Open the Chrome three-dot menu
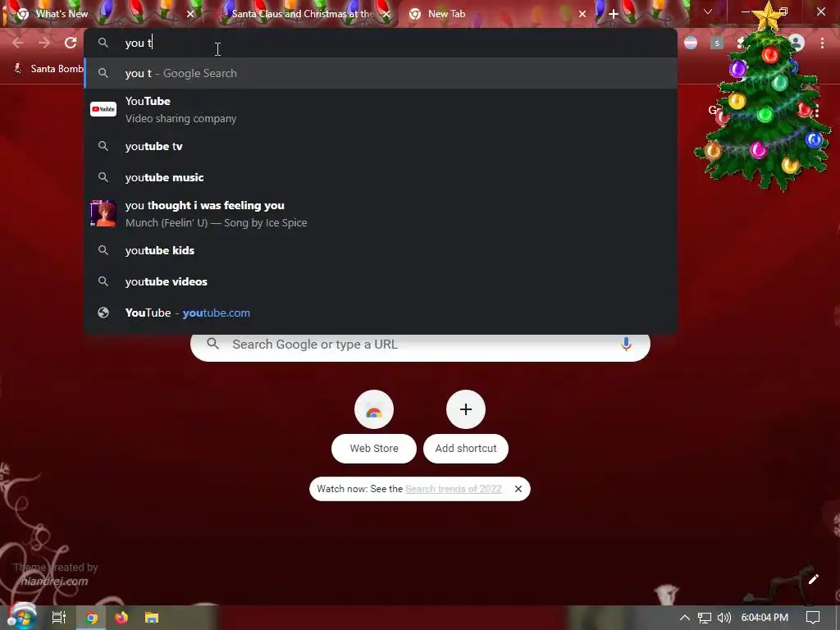 (x=822, y=43)
